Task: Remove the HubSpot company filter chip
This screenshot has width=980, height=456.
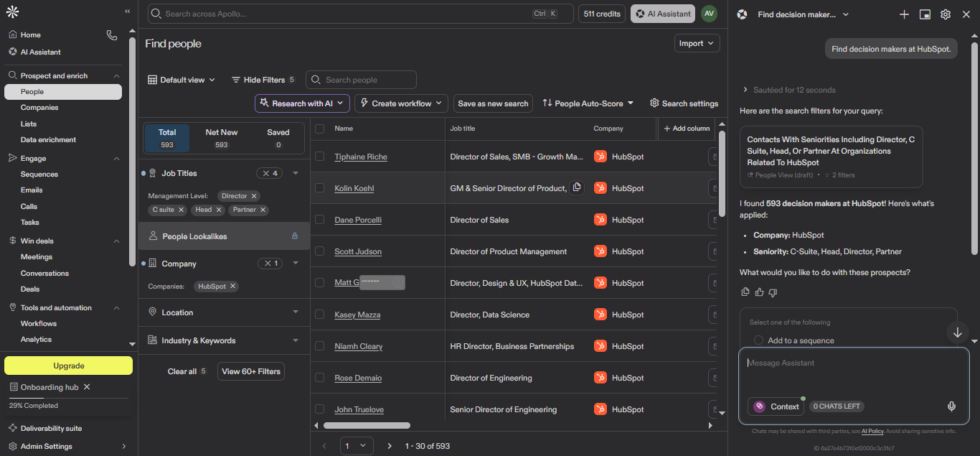Action: (233, 286)
